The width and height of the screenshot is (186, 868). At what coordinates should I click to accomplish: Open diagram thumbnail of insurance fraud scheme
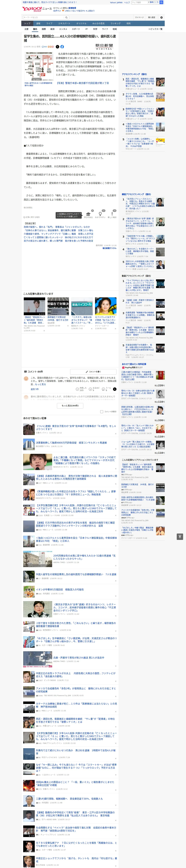39,67
